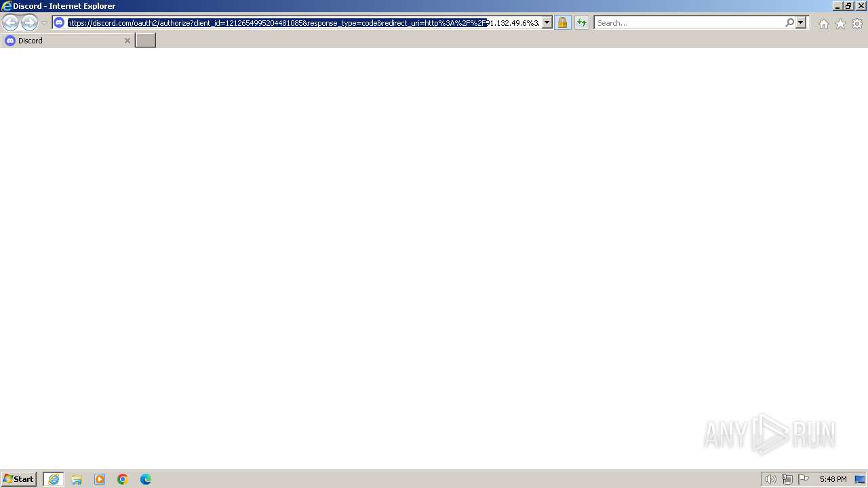
Task: Open the recent pages dropdown arrow
Action: click(44, 23)
